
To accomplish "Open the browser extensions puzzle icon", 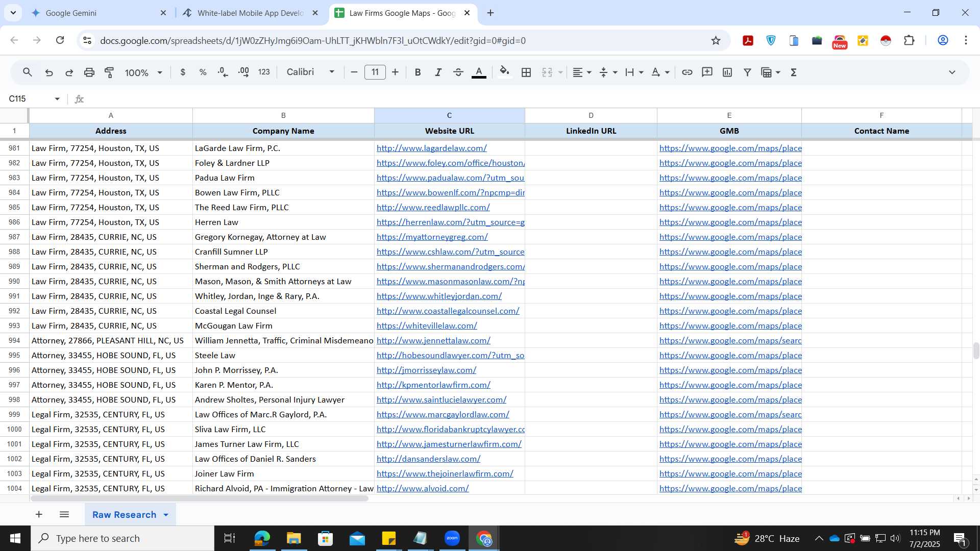I will (x=909, y=40).
